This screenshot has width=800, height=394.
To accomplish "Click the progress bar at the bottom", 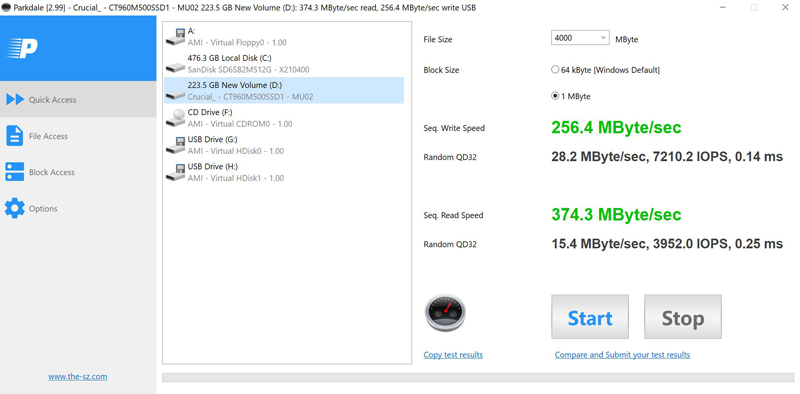I will [x=478, y=378].
